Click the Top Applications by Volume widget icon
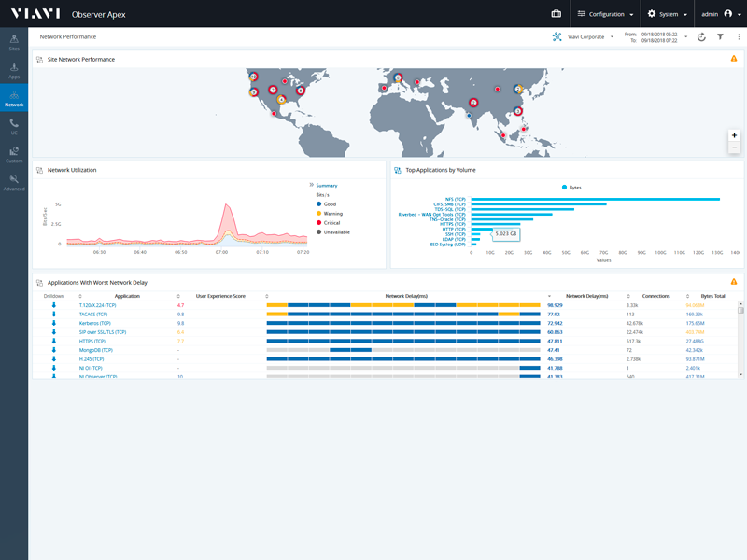 [x=398, y=170]
